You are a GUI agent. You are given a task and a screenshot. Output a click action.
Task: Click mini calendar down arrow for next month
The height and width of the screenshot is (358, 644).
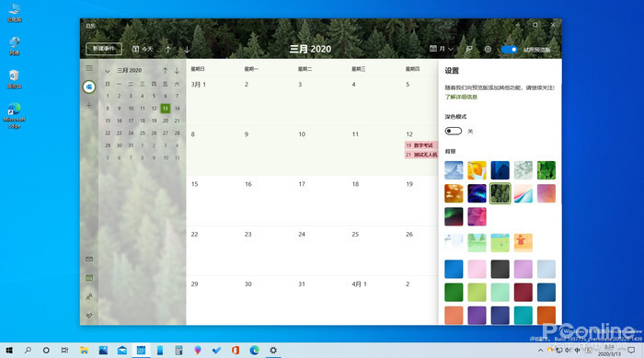click(x=177, y=71)
